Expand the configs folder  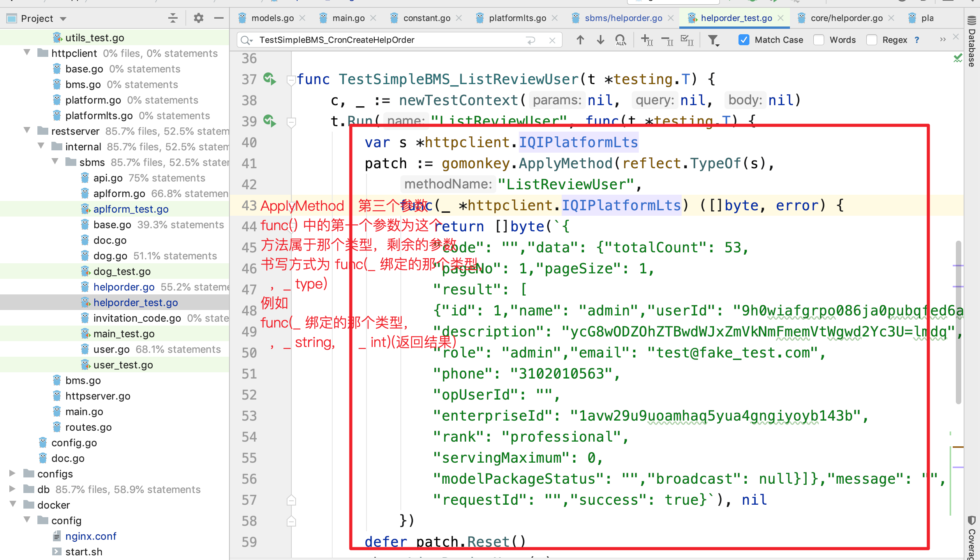click(x=12, y=473)
